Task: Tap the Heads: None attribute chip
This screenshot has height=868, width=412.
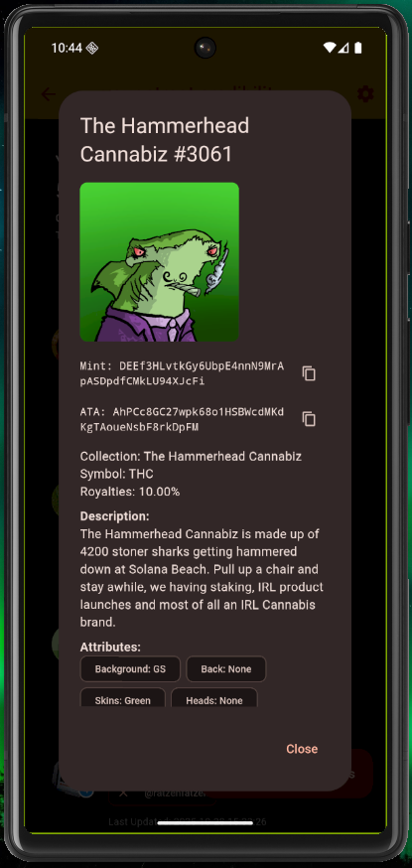Action: coord(214,697)
